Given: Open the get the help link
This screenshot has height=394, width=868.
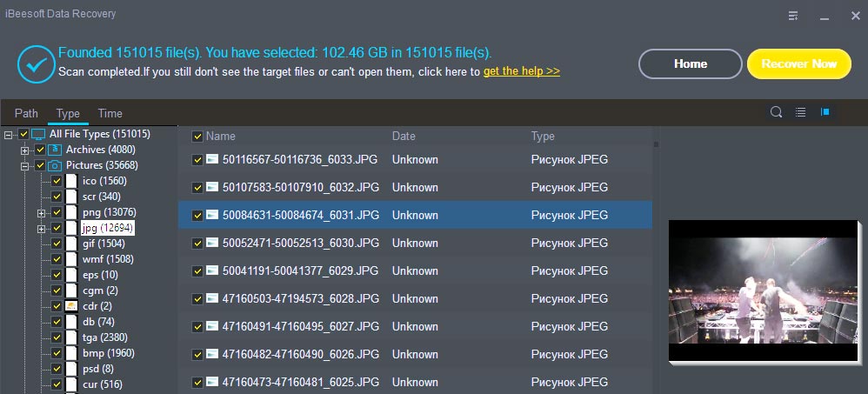Looking at the screenshot, I should point(522,71).
